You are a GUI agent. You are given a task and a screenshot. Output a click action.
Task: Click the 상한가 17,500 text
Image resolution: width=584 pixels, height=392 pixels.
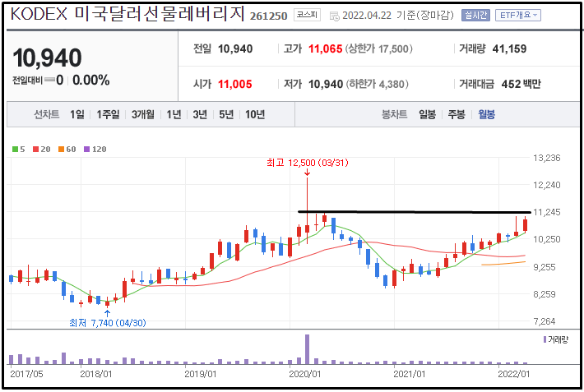pyautogui.click(x=379, y=48)
